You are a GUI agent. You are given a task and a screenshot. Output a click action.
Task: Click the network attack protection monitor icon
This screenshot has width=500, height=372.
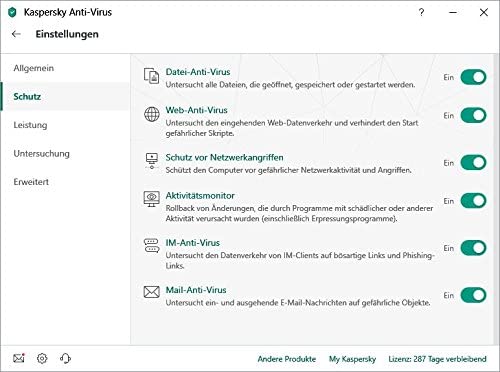pyautogui.click(x=152, y=161)
